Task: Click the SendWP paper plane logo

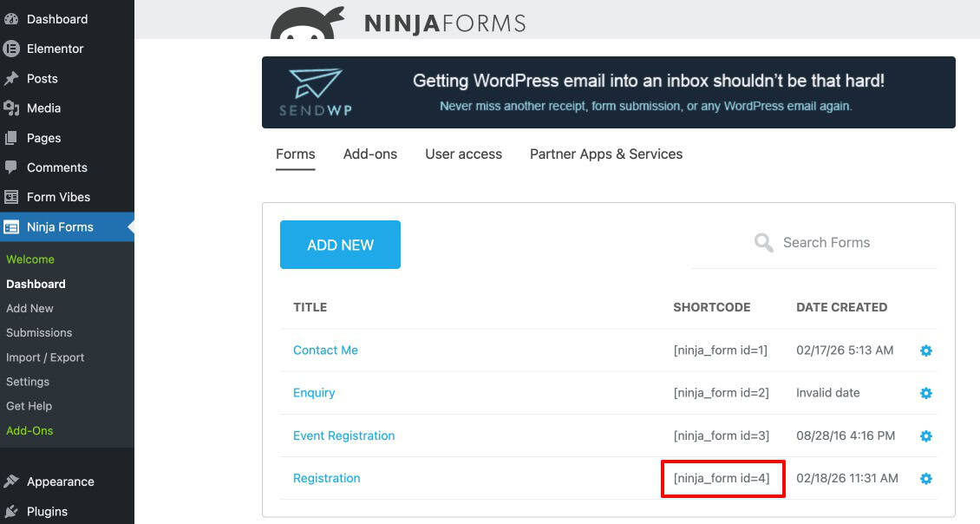Action: [316, 84]
